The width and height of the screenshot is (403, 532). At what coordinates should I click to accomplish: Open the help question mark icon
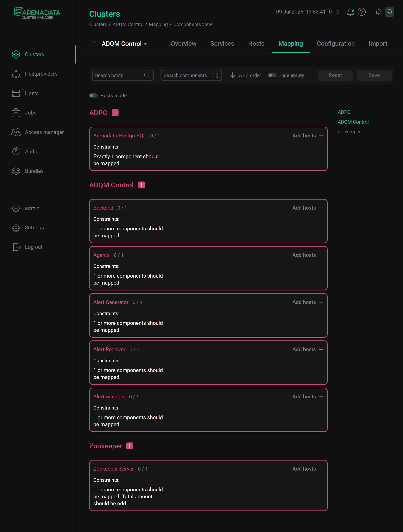pyautogui.click(x=361, y=12)
